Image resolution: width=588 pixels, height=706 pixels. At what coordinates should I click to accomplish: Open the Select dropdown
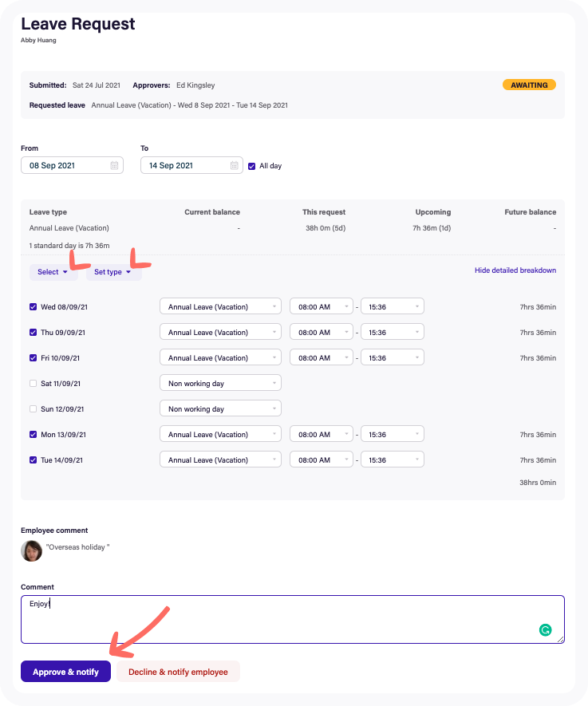click(53, 272)
